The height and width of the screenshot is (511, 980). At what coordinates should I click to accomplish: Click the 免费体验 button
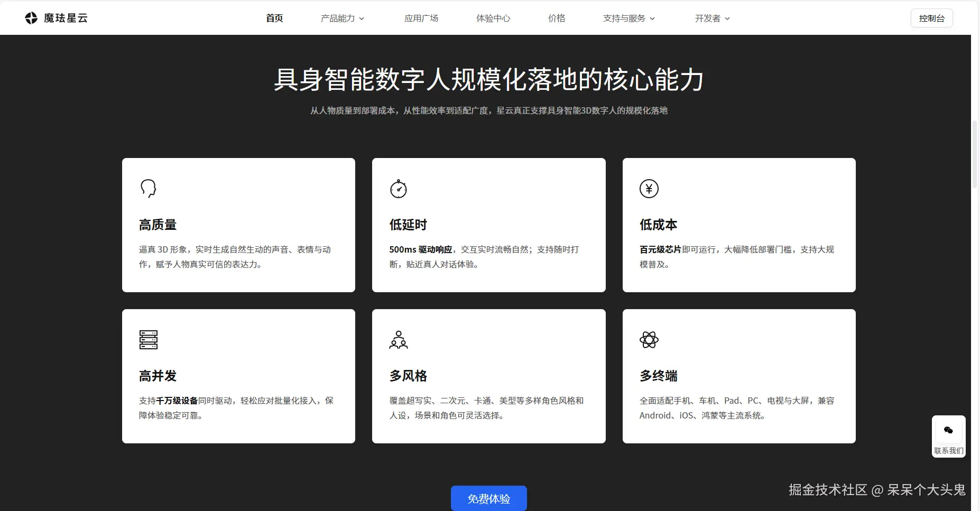488,498
